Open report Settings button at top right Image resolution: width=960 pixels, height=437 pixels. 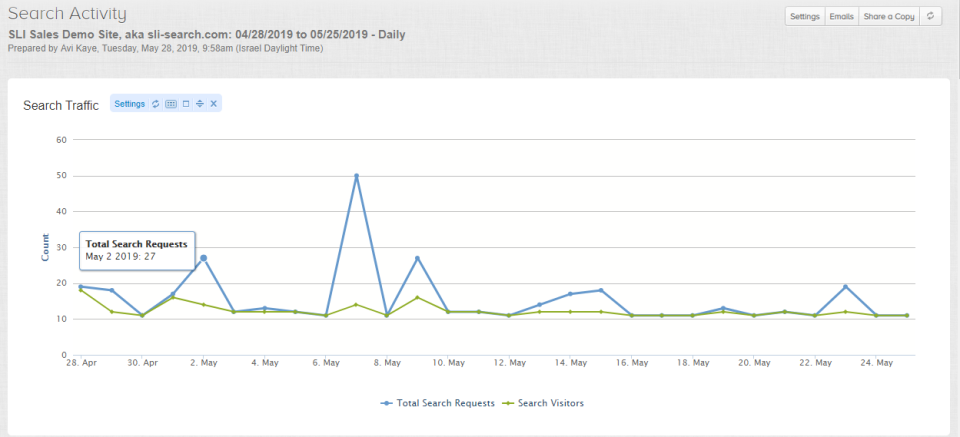tap(804, 17)
